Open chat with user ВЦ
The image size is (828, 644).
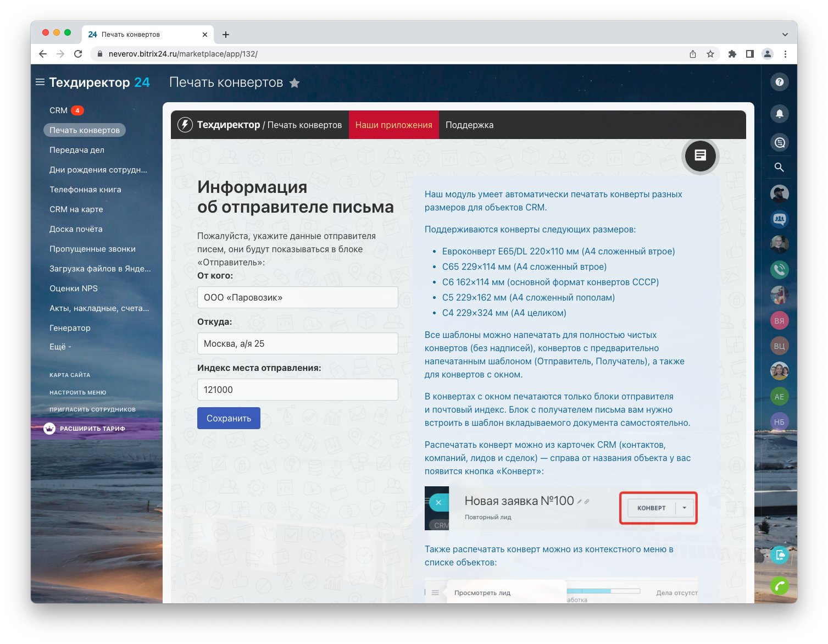779,346
